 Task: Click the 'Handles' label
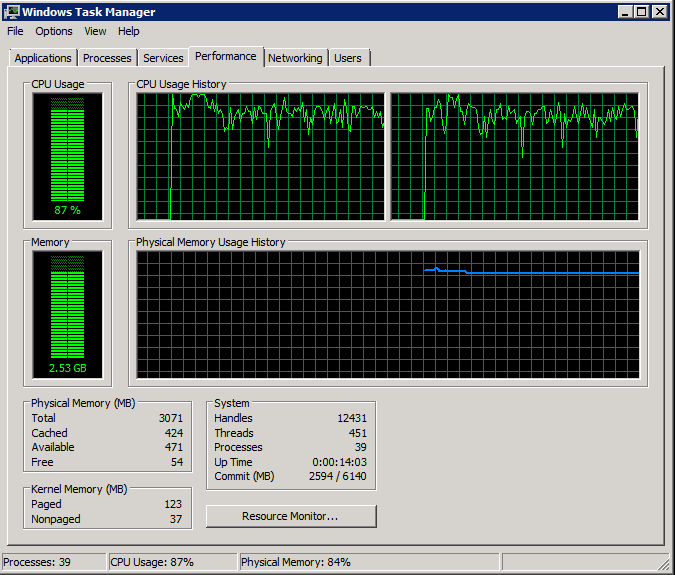pos(233,418)
